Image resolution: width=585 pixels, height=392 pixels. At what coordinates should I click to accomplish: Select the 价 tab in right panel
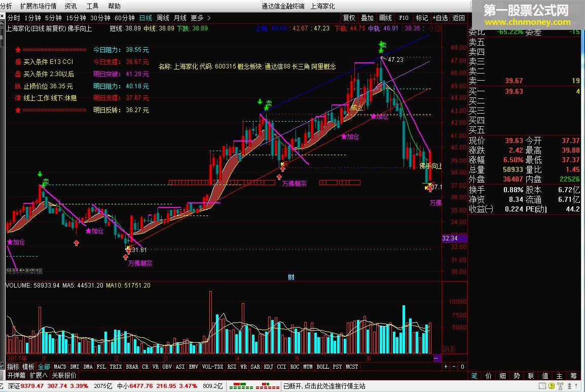(489, 376)
